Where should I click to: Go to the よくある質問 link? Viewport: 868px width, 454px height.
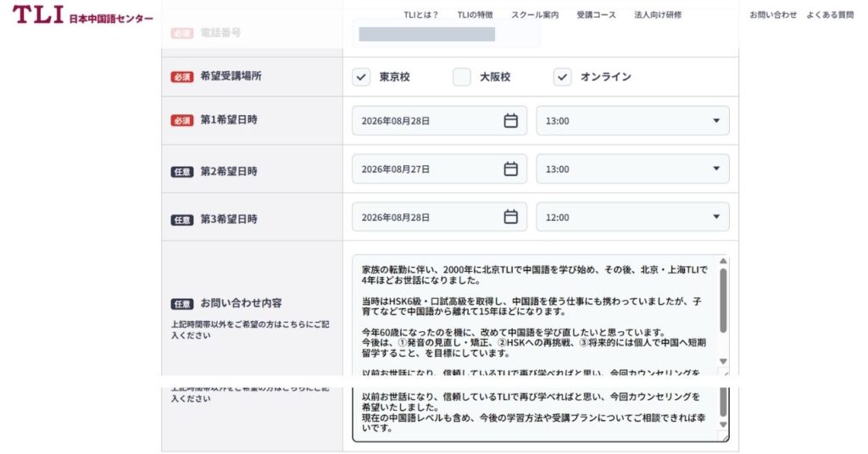[830, 15]
